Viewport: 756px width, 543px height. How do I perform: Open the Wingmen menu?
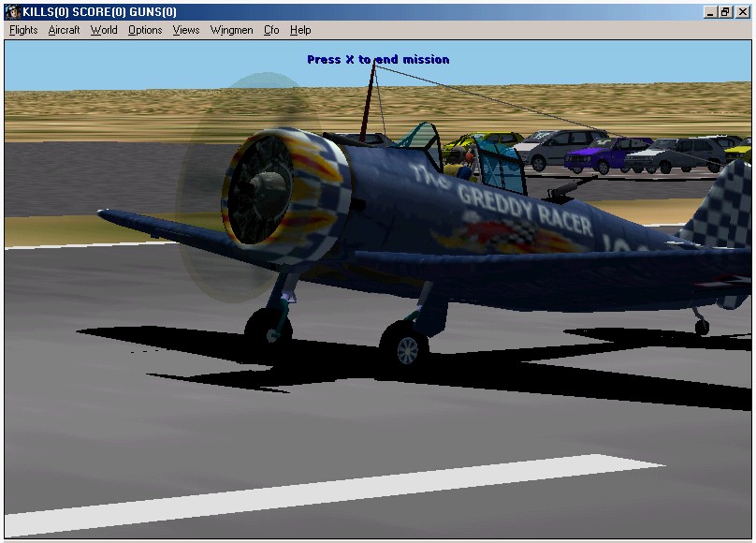click(231, 30)
